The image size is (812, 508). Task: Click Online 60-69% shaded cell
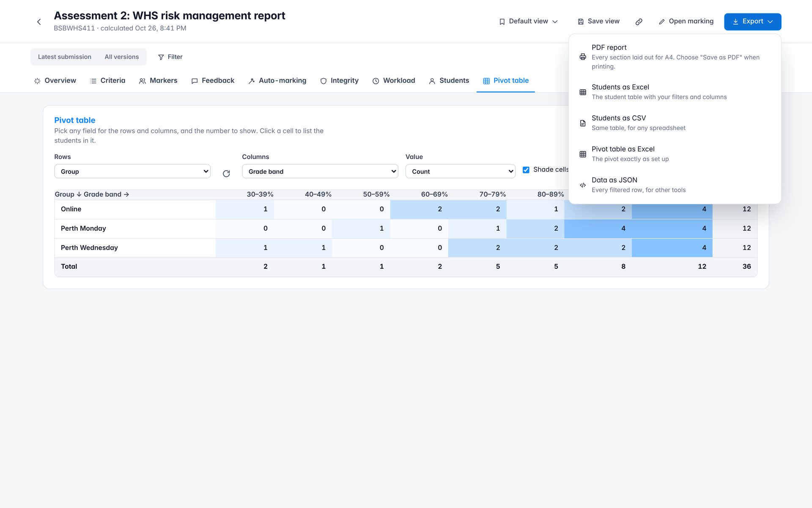(419, 209)
